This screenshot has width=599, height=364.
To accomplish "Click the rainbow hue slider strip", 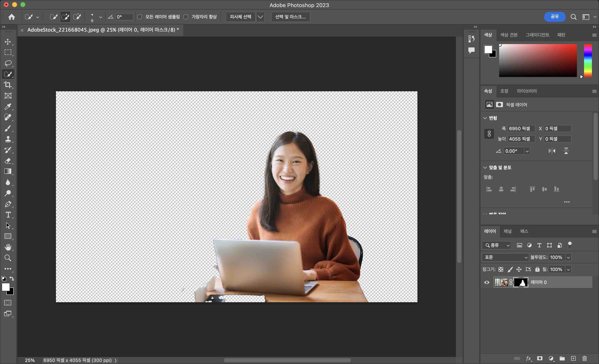I will click(x=588, y=60).
